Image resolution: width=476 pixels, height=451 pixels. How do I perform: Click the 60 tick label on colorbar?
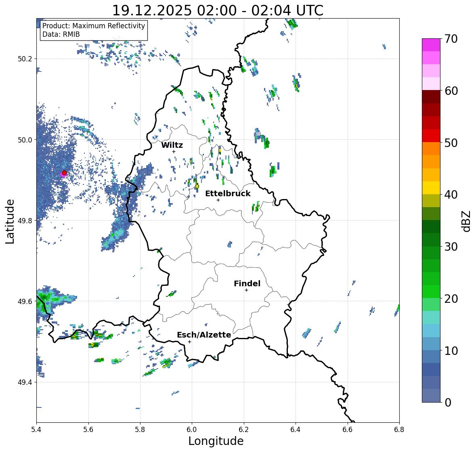tap(451, 91)
